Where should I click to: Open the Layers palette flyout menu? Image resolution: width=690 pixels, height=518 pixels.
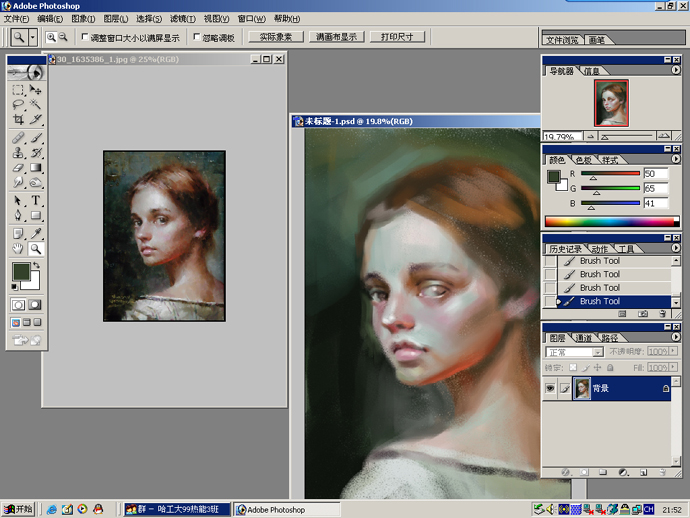pos(675,337)
